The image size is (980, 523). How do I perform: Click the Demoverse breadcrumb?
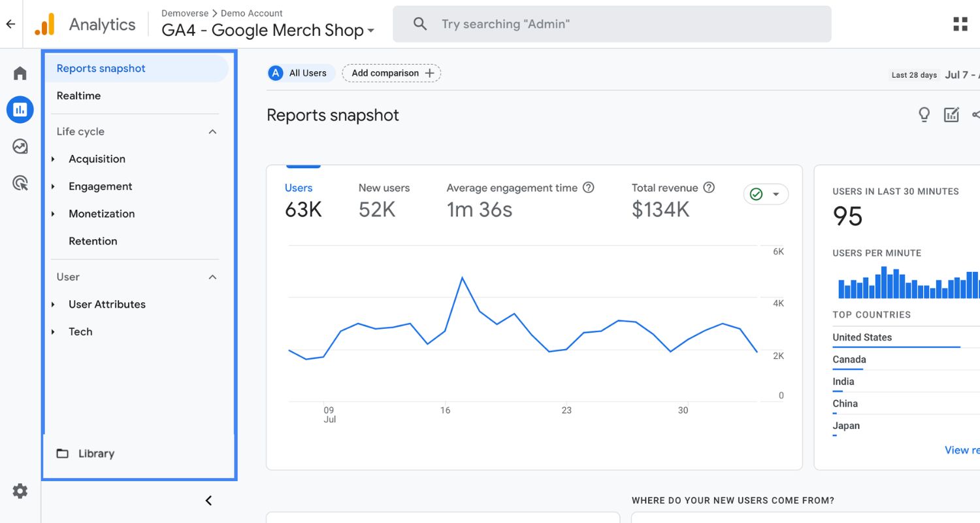click(x=185, y=13)
